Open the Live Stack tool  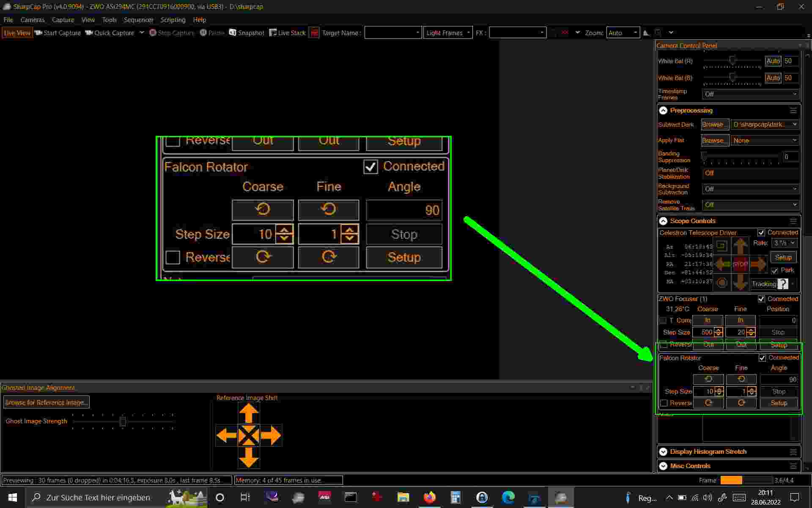(287, 33)
